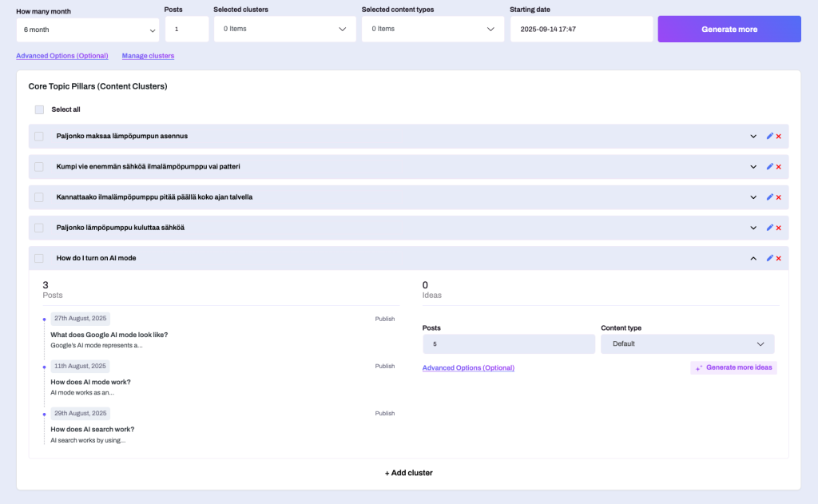
Task: Click the 'Core Topic Pillars (Content Clusters)' heading
Action: [x=97, y=86]
